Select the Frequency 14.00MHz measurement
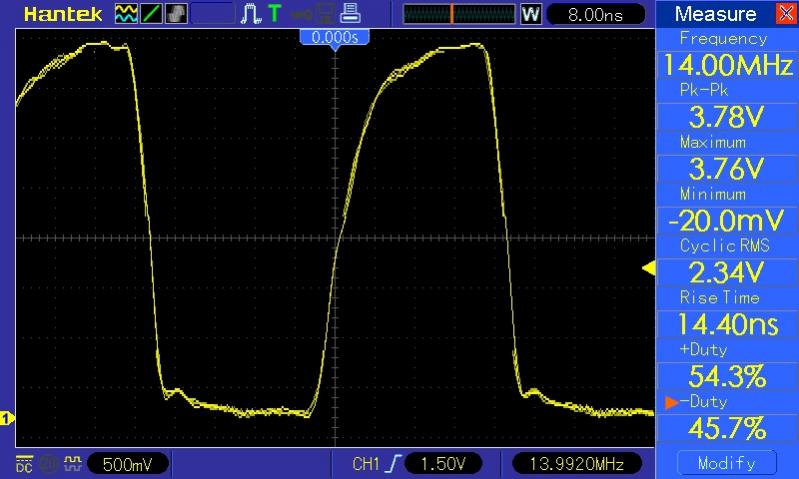The width and height of the screenshot is (799, 479). pyautogui.click(x=724, y=66)
